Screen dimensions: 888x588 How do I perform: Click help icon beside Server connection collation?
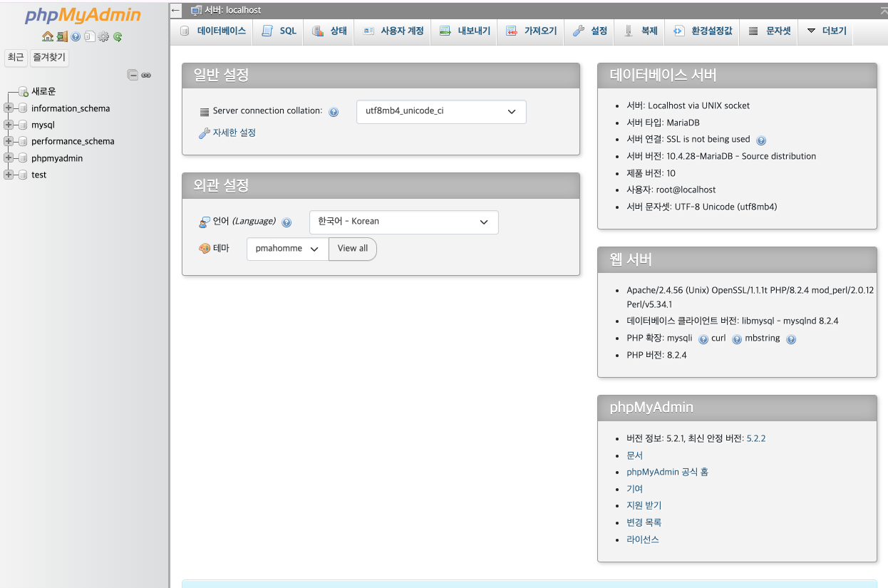point(334,112)
